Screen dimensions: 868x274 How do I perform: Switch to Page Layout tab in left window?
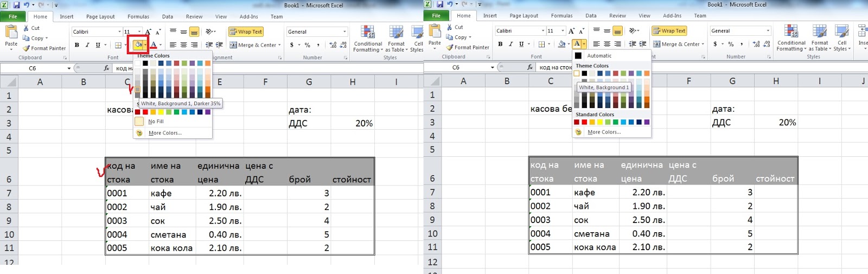(100, 17)
